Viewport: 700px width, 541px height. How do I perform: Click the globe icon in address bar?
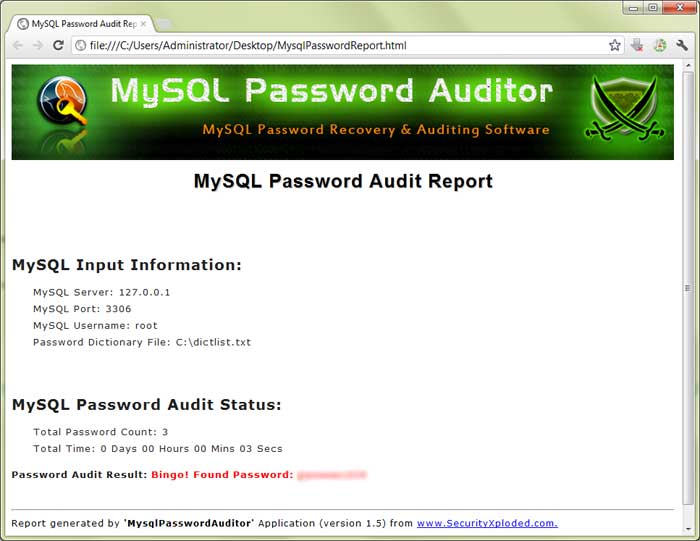[80, 45]
